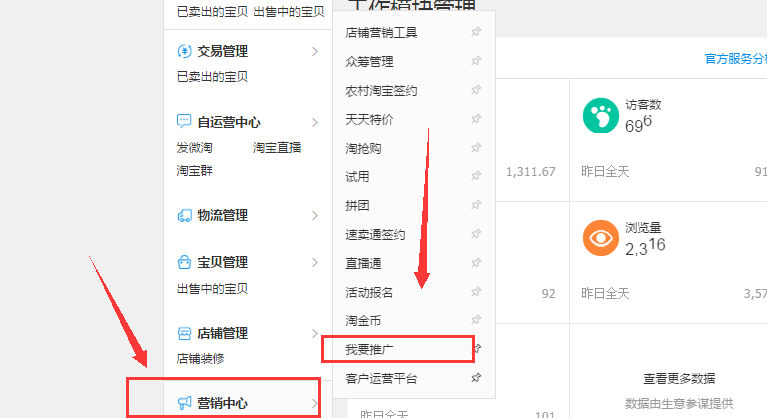
Task: Open the 物流管理 section heading
Action: 223,216
